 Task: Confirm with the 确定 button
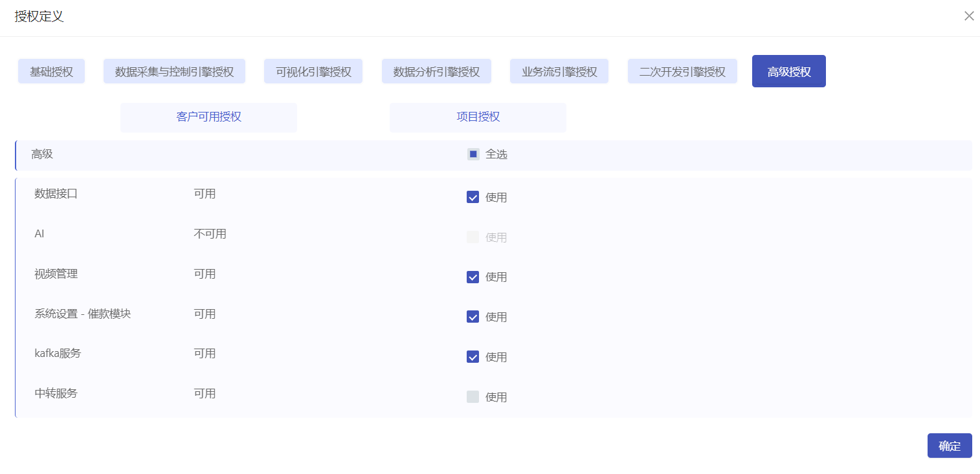(x=950, y=446)
